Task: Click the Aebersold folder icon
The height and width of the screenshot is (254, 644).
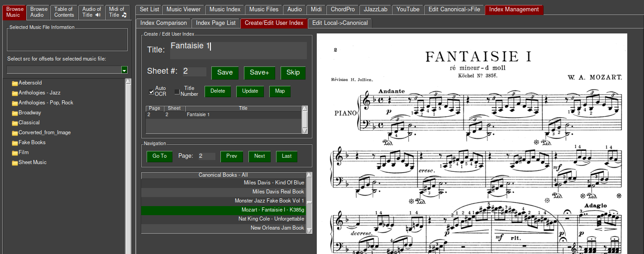Action: (x=15, y=83)
